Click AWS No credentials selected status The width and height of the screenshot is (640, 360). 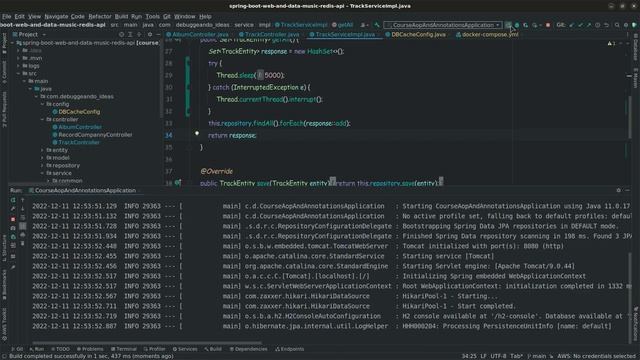click(x=597, y=356)
